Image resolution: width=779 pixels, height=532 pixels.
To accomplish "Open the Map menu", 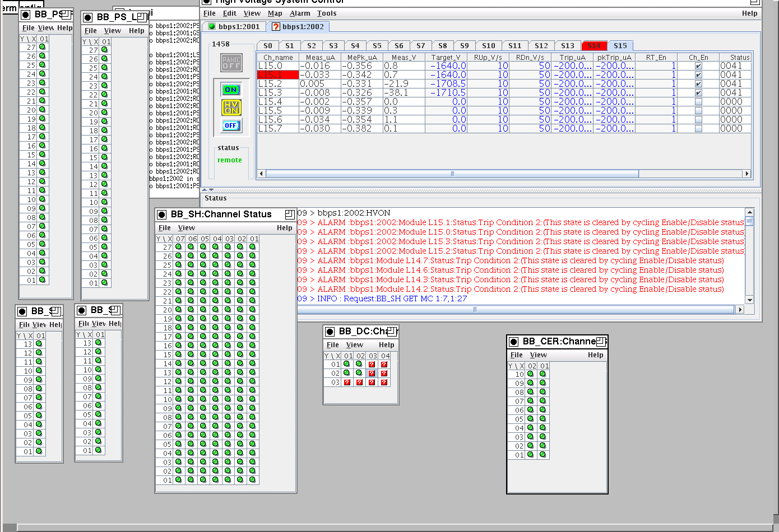I will click(x=275, y=13).
